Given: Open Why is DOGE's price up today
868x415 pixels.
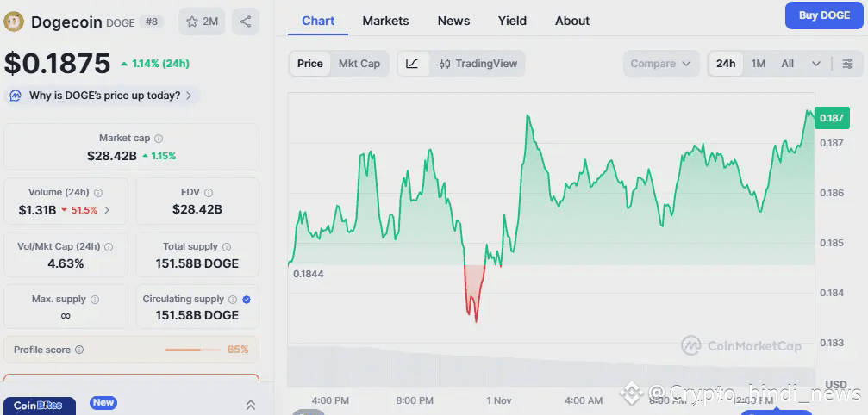Looking at the screenshot, I should pyautogui.click(x=102, y=96).
